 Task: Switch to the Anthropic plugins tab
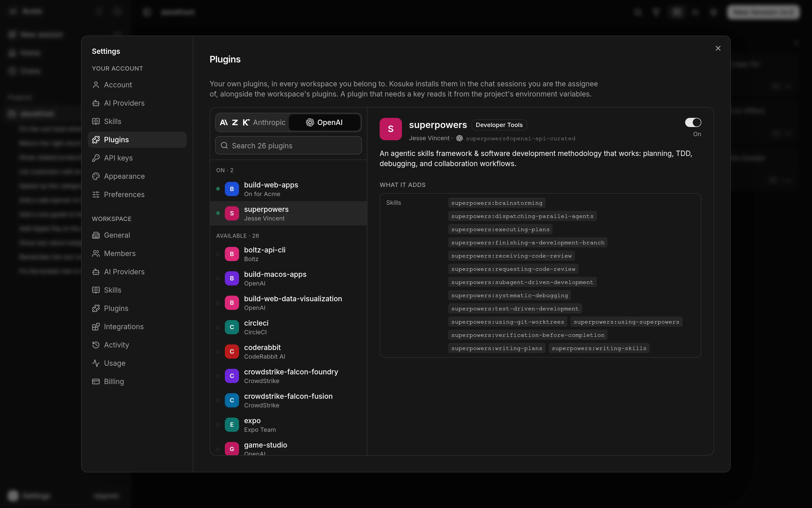pyautogui.click(x=252, y=122)
